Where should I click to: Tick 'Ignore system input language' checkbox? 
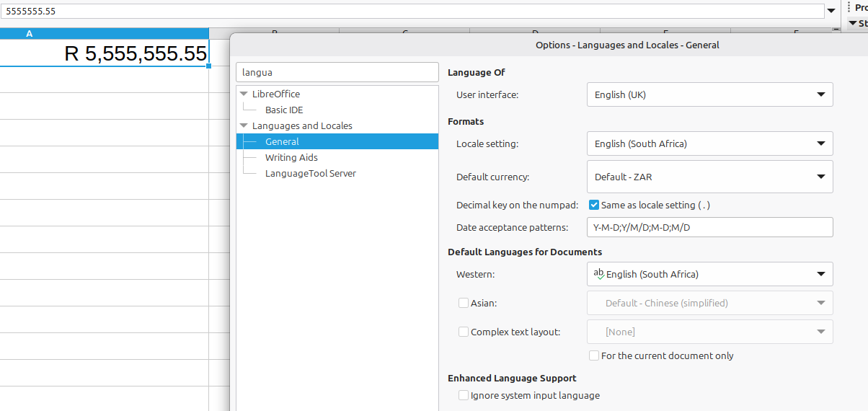click(464, 396)
